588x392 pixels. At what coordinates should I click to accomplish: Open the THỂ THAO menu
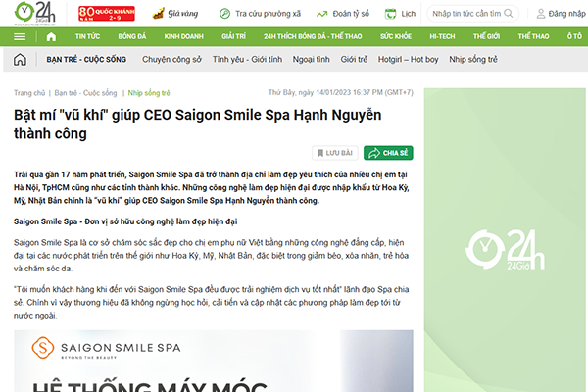pos(533,36)
